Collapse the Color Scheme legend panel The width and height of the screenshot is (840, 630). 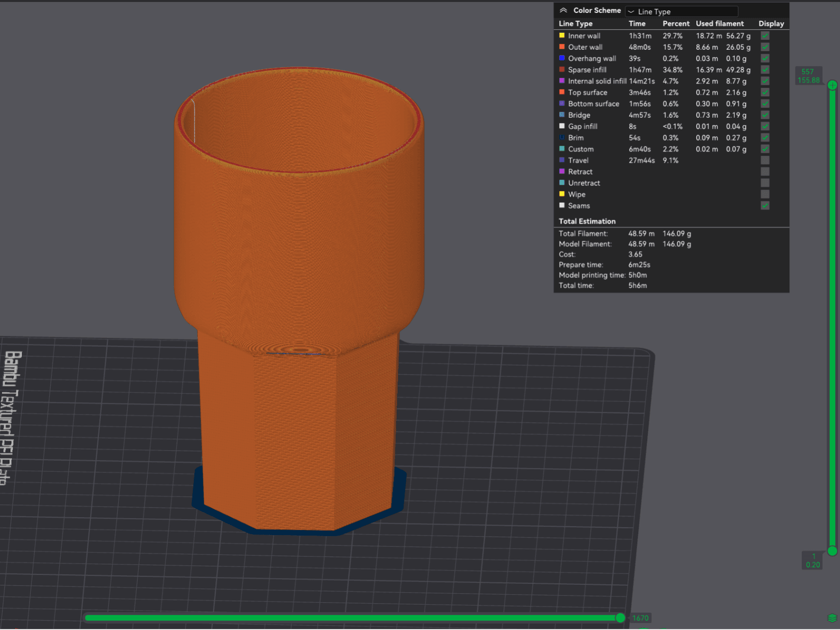(563, 10)
